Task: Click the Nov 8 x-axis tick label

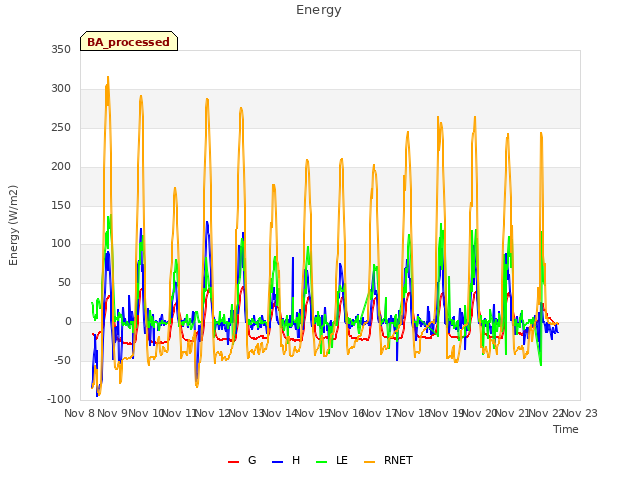Action: (x=80, y=413)
